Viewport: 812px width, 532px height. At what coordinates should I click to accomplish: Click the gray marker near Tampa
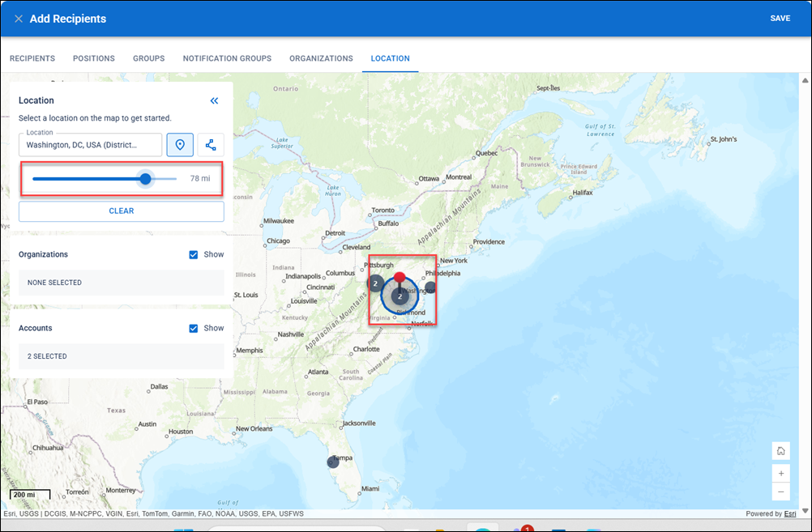[333, 462]
